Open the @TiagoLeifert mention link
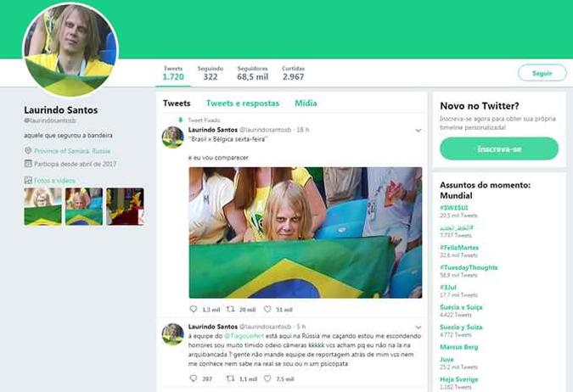This screenshot has width=573, height=392. (244, 336)
